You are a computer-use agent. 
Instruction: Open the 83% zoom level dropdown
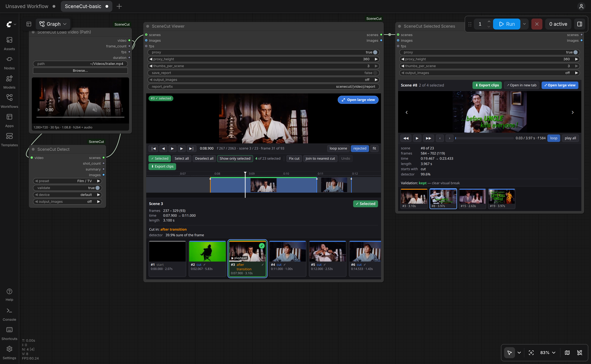pyautogui.click(x=548, y=353)
